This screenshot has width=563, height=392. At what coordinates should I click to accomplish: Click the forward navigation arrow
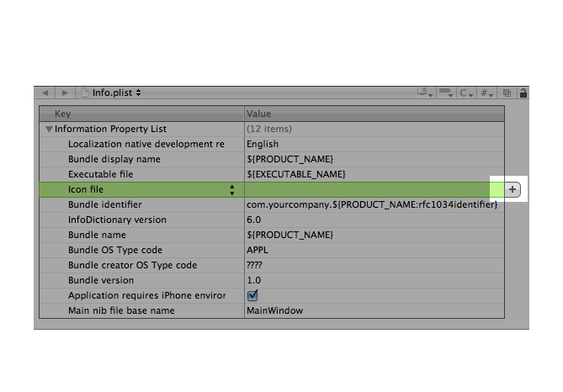(65, 93)
